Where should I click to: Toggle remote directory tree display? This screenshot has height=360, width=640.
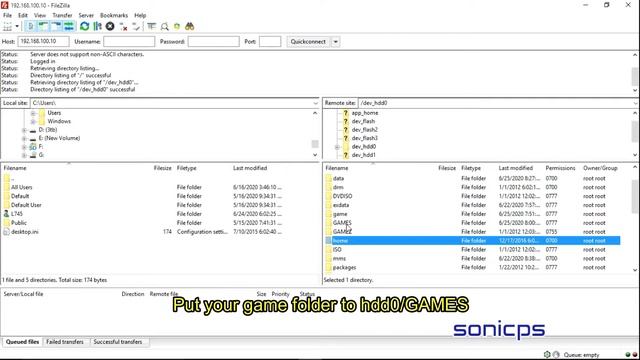pos(56,27)
